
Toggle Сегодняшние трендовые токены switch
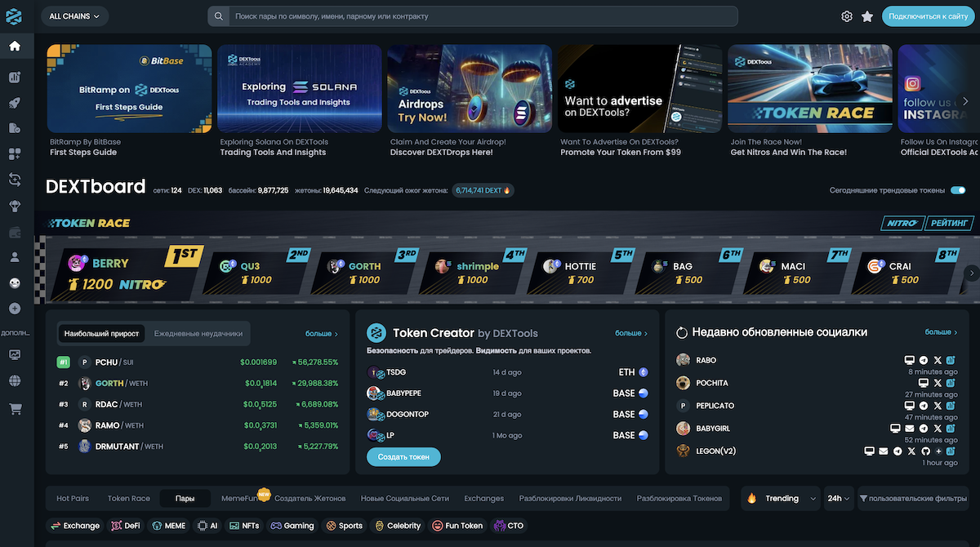pos(958,190)
